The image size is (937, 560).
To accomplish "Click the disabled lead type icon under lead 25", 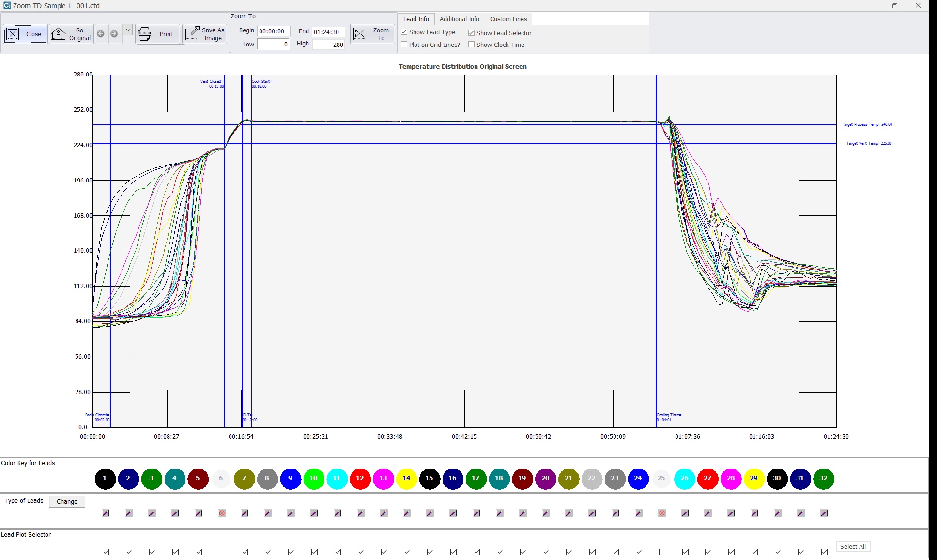I will (x=662, y=513).
